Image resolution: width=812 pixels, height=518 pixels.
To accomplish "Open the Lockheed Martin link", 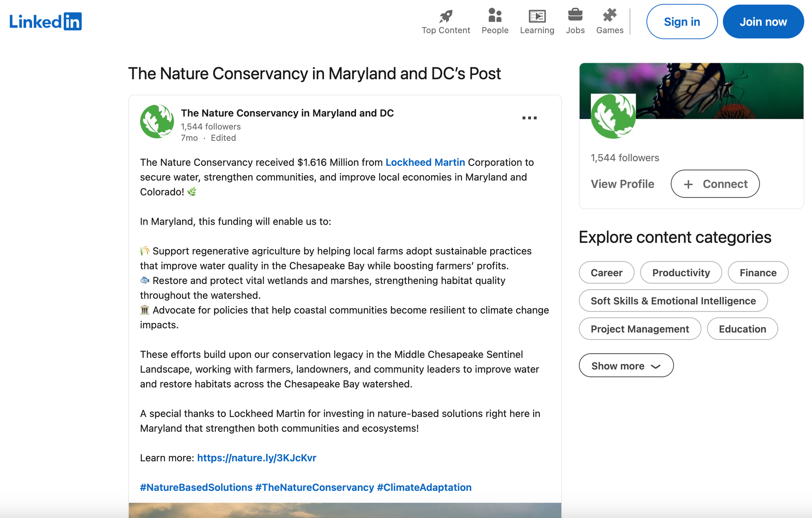I will coord(425,162).
